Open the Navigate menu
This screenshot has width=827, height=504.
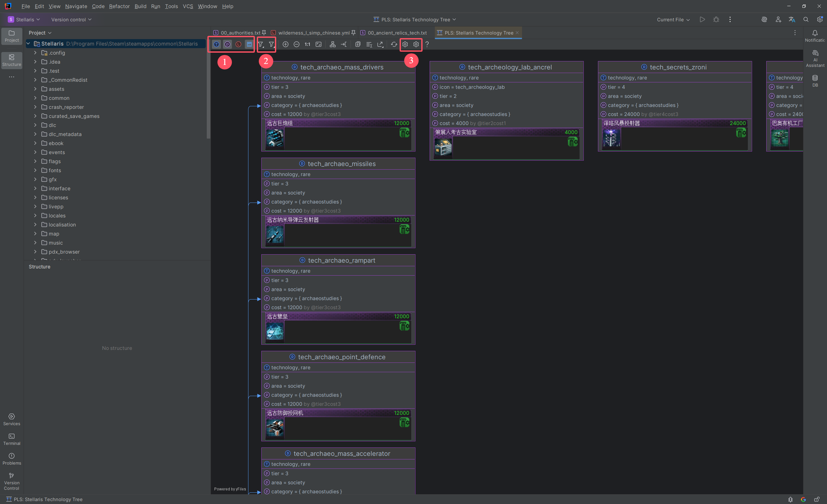(x=76, y=6)
